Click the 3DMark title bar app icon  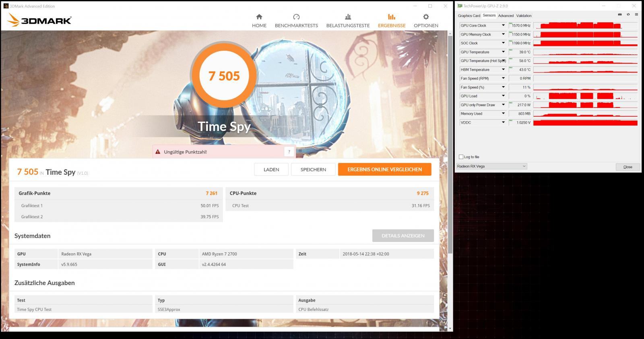pyautogui.click(x=6, y=6)
